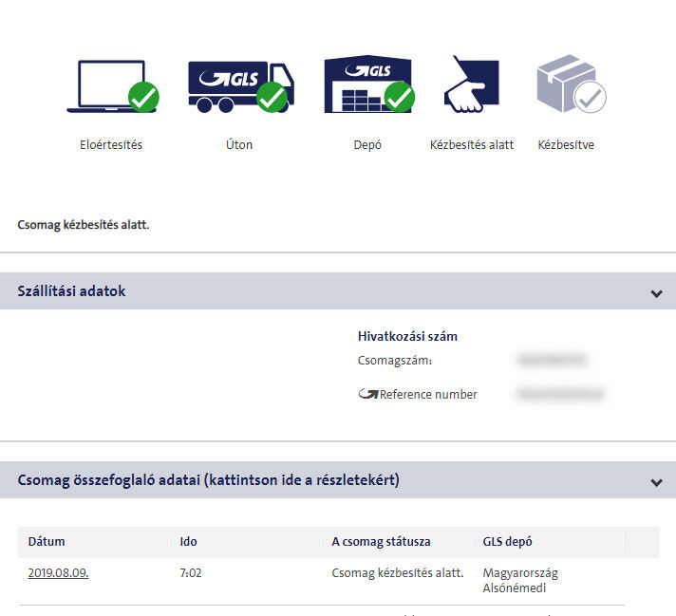
Task: Click the blurred Reference number value
Action: click(x=560, y=394)
